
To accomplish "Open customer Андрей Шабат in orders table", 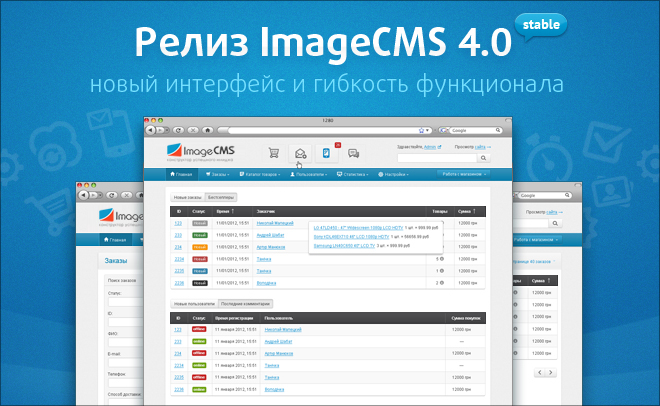I will tap(270, 235).
